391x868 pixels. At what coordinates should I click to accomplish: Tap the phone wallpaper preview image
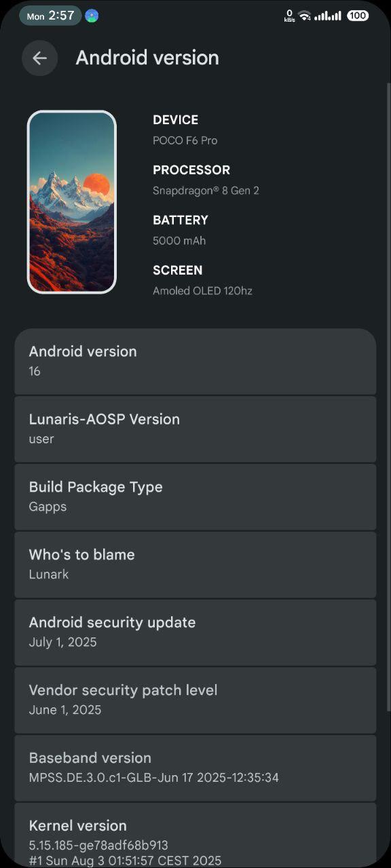72,202
